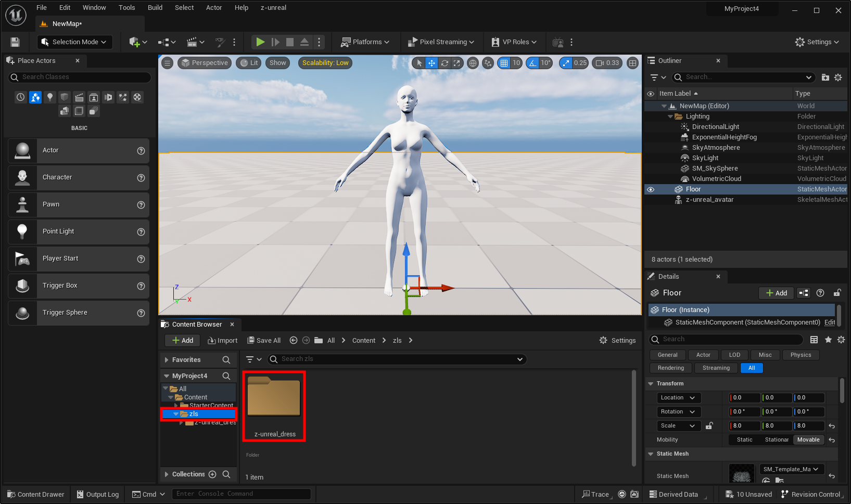The height and width of the screenshot is (504, 851).
Task: Open the VP Roles dropdown
Action: click(514, 42)
